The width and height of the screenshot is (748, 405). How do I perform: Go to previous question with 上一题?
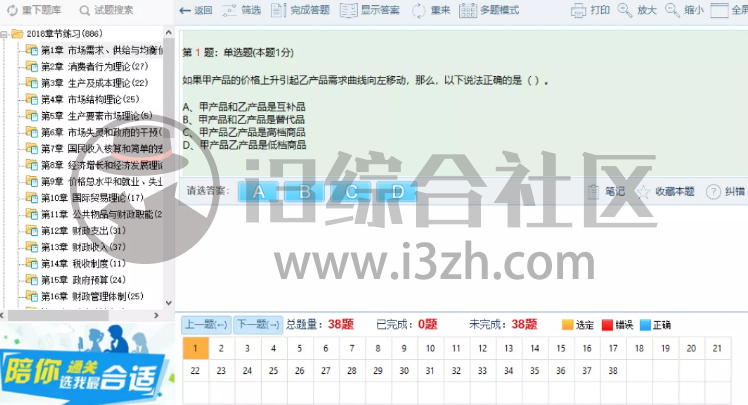(x=207, y=325)
